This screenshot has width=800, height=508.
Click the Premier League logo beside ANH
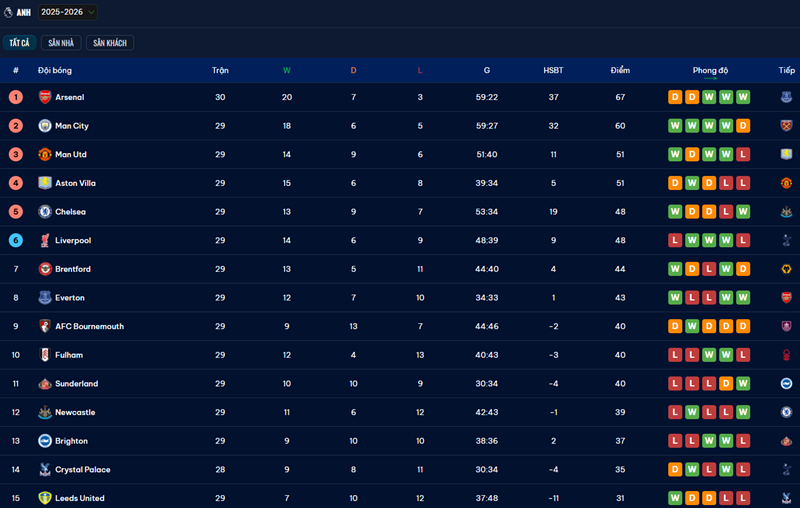click(8, 13)
